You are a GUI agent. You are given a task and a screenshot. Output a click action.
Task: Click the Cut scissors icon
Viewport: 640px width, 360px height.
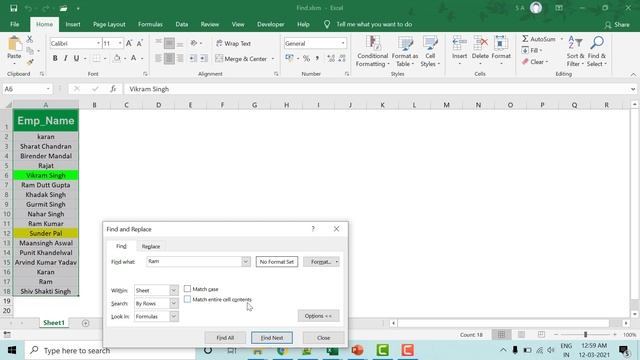(x=29, y=40)
